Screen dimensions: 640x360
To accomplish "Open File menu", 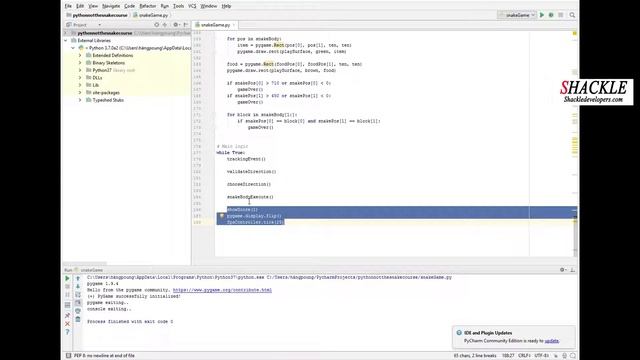I will (68, 6).
